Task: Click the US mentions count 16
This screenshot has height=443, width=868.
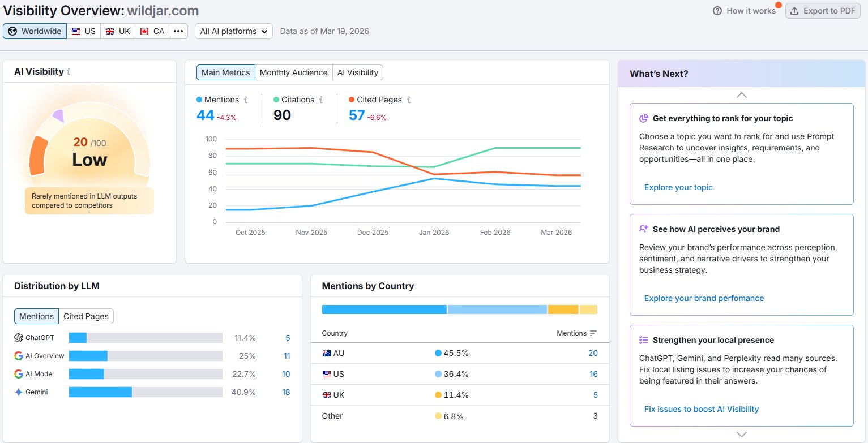Action: pyautogui.click(x=593, y=374)
